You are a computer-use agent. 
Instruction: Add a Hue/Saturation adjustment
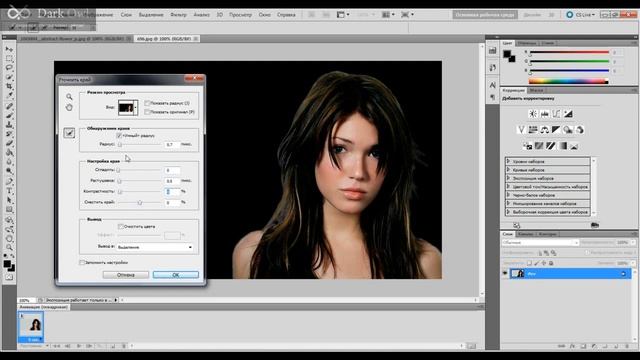pos(533,130)
